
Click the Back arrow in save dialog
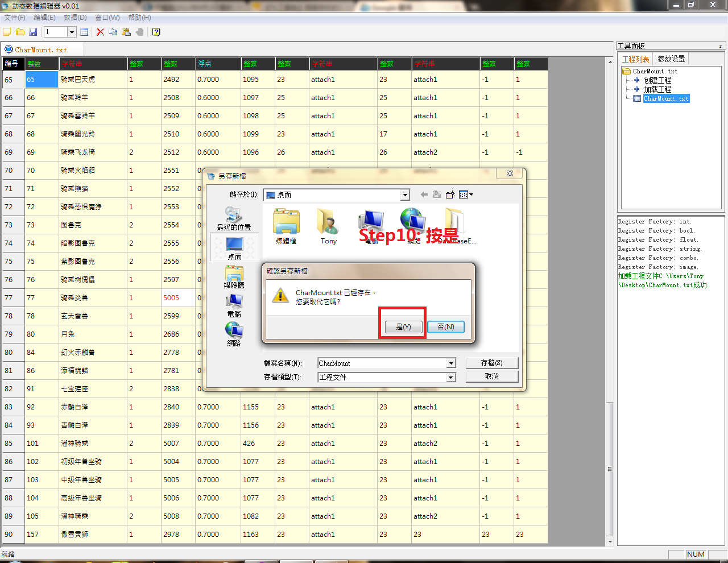(424, 194)
